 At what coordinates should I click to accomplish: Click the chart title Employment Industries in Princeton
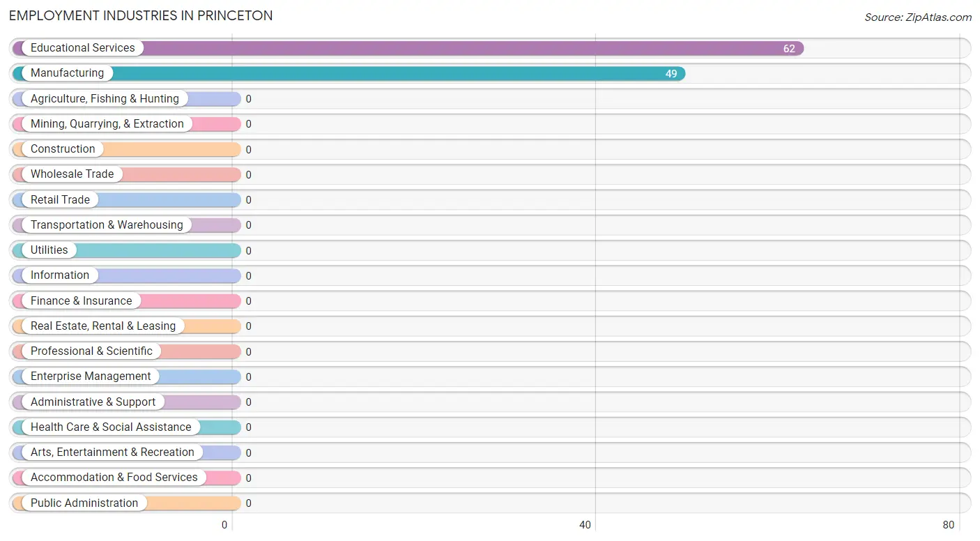pyautogui.click(x=141, y=15)
